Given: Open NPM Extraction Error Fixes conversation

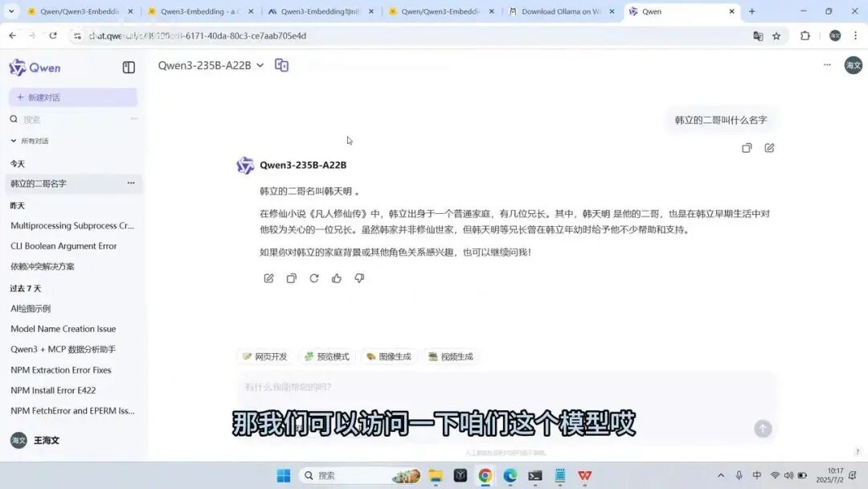Looking at the screenshot, I should click(61, 370).
